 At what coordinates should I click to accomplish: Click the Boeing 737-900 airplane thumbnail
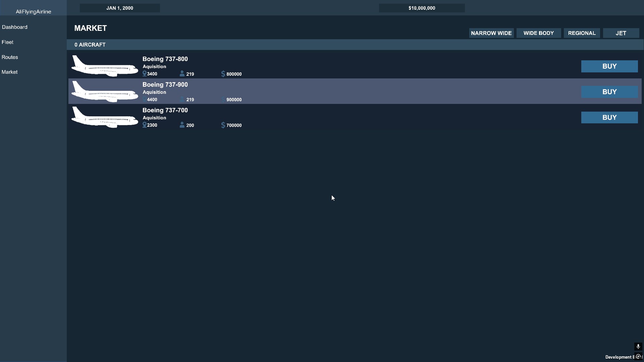tap(105, 92)
